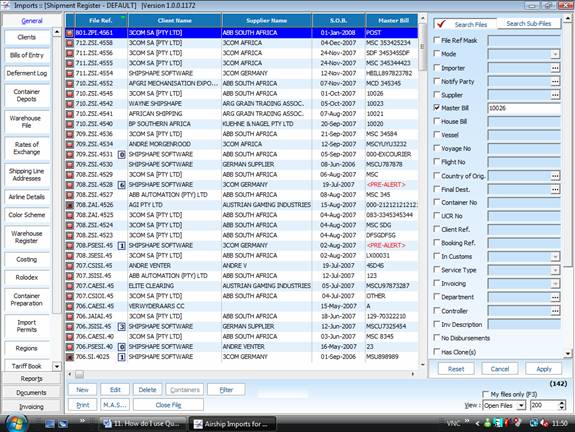Click the New button
575x432 pixels.
point(83,390)
